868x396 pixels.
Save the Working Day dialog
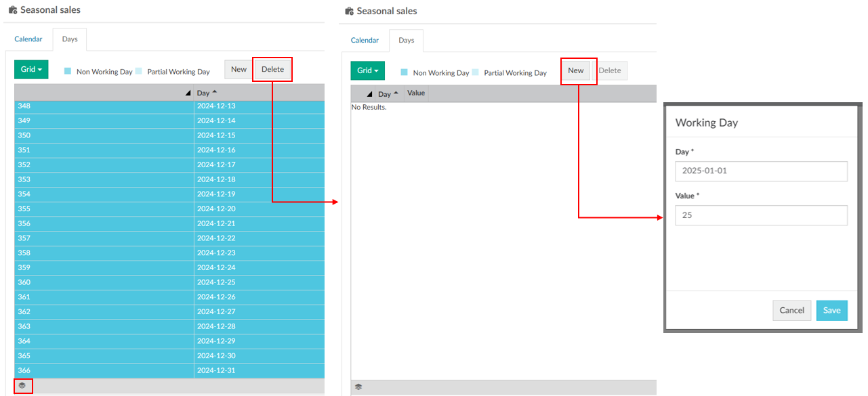(831, 311)
